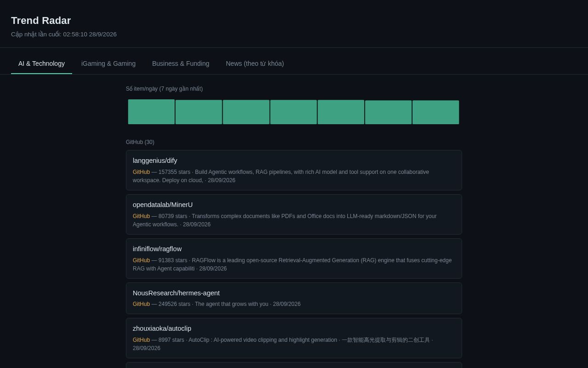Click the Trend Radar page title
The image size is (588, 368).
click(x=41, y=21)
